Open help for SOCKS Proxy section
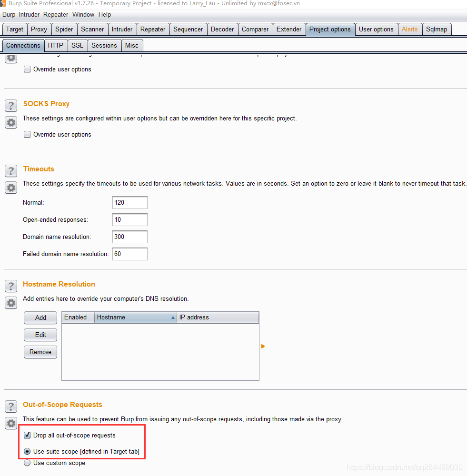Image resolution: width=467 pixels, height=476 pixels. tap(11, 106)
